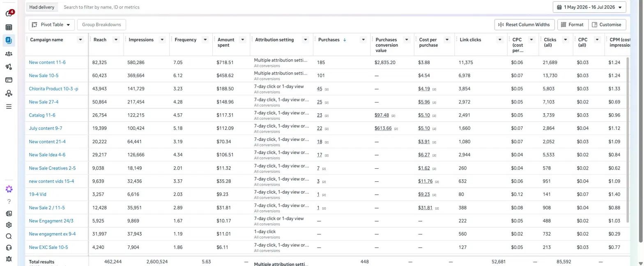This screenshot has width=644, height=266.
Task: Click the Format button
Action: [x=573, y=25]
